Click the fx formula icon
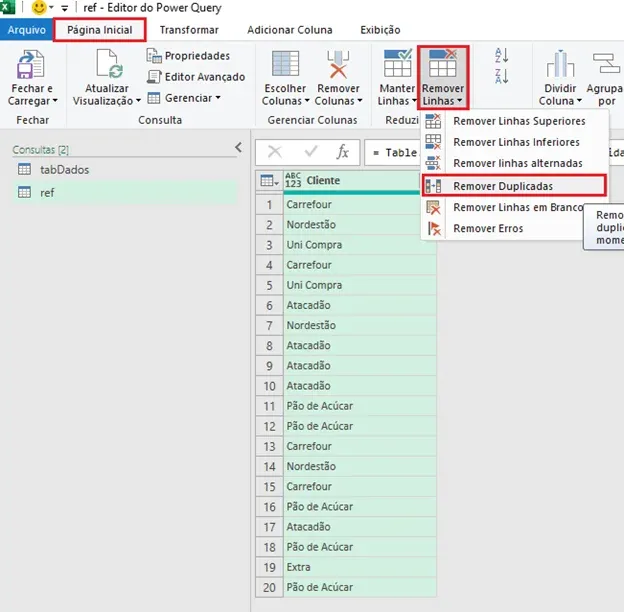Screen dimensions: 624x612 pos(342,152)
